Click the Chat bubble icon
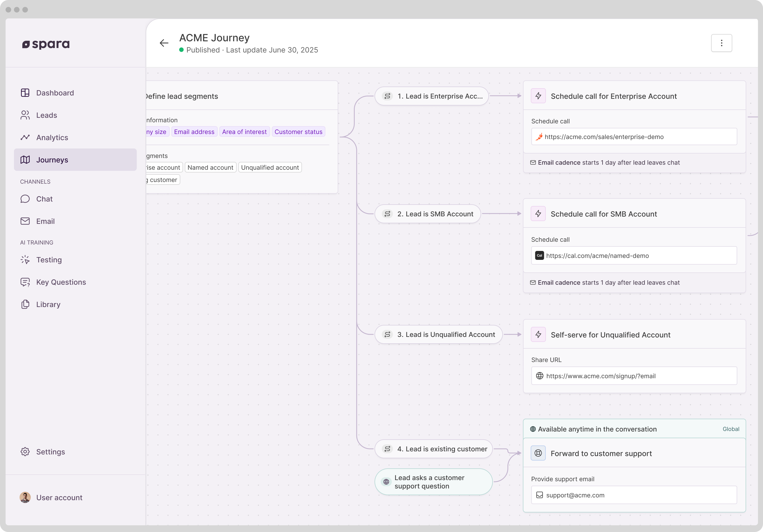The width and height of the screenshot is (763, 532). 25,199
